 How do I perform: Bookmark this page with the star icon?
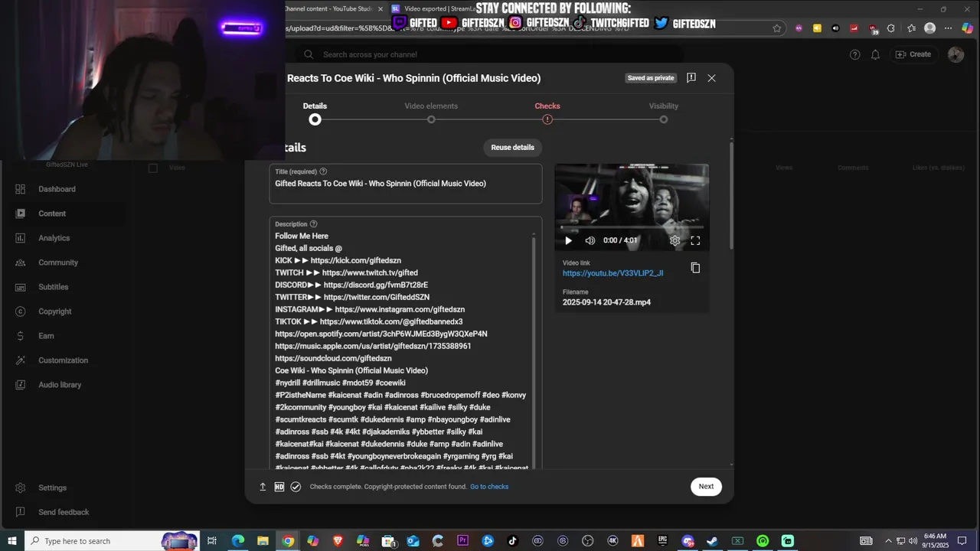coord(777,28)
